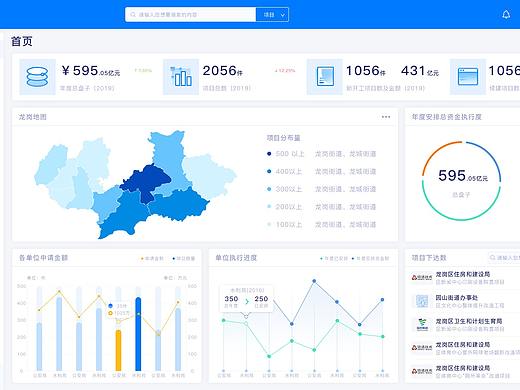Screen dimensions: 520x390
Task: Click the 龙岗地图 panel title
Action: point(32,117)
